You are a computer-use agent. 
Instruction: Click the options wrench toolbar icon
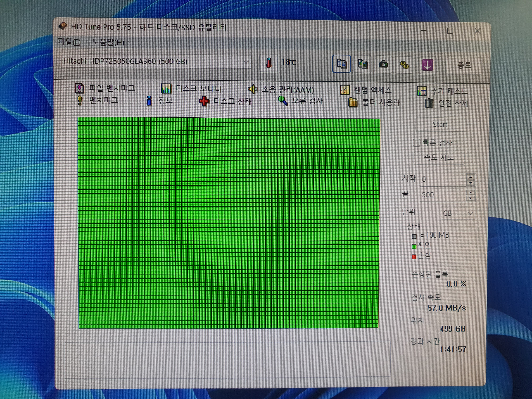pos(404,65)
